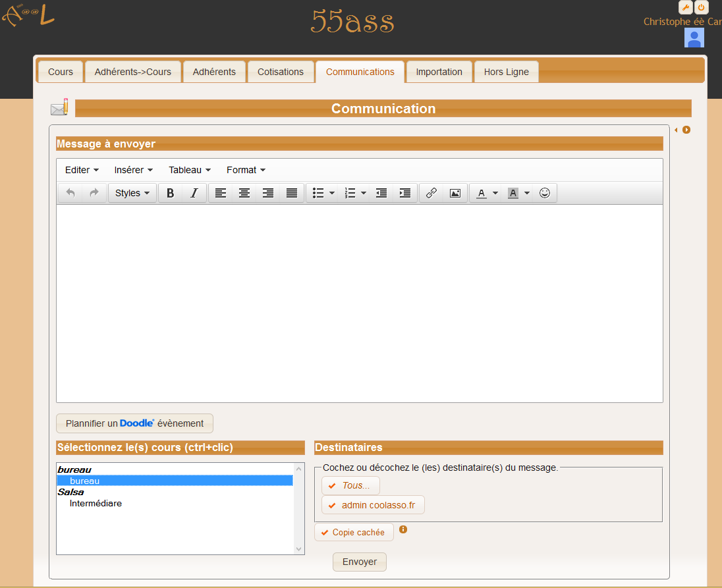The width and height of the screenshot is (722, 588).
Task: Toggle bold formatting in editor toolbar
Action: point(170,193)
